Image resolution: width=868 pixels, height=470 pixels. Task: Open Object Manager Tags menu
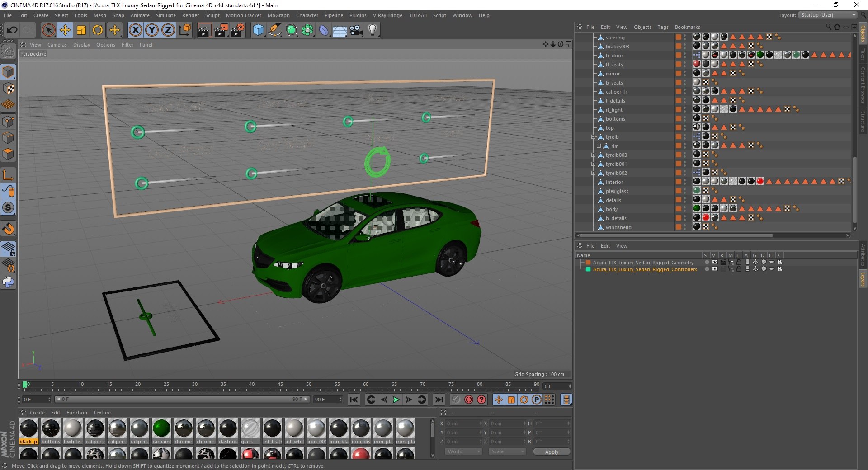click(x=663, y=27)
